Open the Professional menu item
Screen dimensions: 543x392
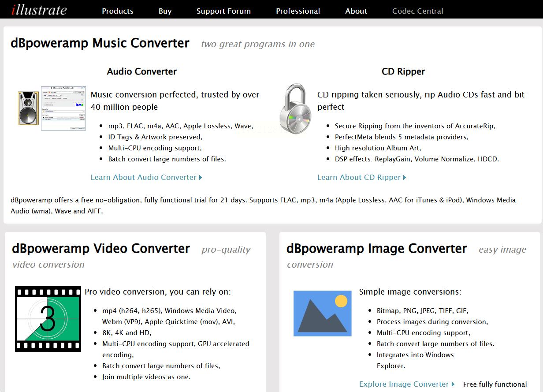tap(298, 11)
